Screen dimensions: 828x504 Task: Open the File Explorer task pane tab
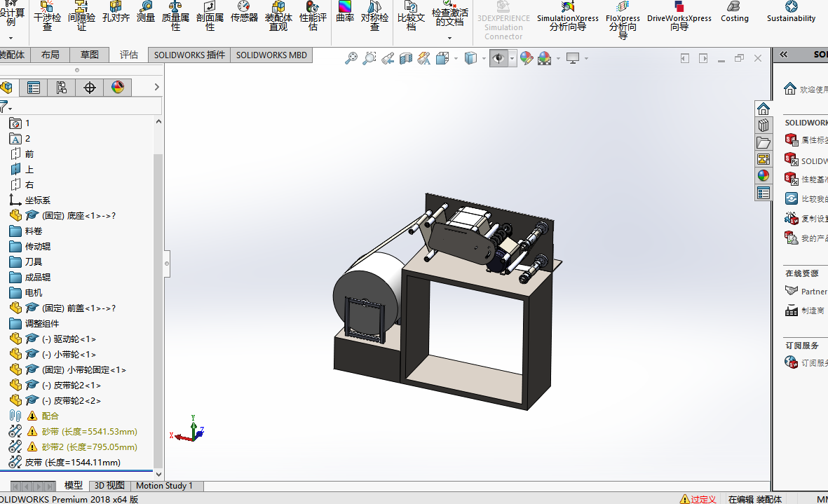(763, 142)
